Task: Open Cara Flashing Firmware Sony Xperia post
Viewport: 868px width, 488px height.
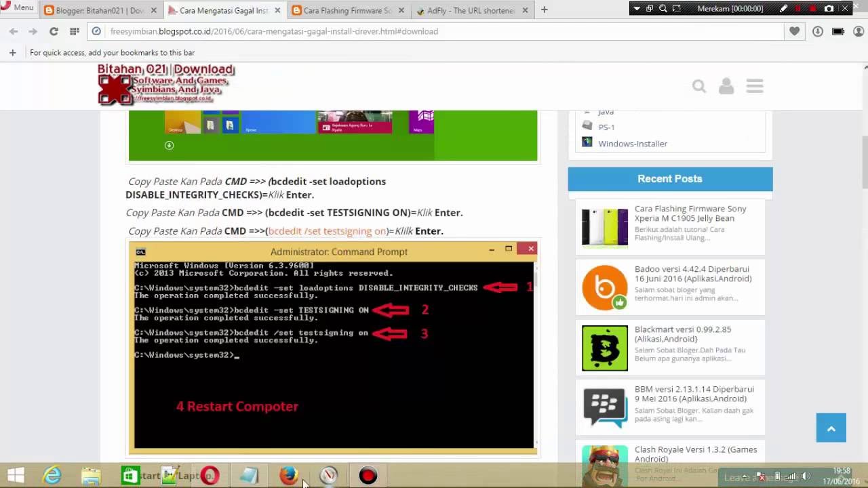Action: pos(690,213)
